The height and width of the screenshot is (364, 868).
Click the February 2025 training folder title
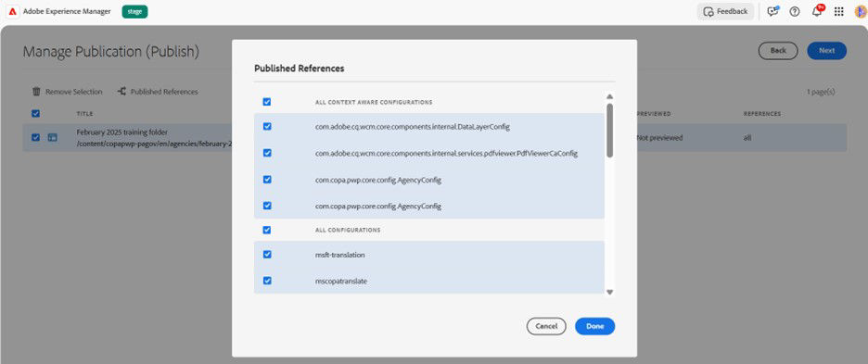pyautogui.click(x=121, y=132)
